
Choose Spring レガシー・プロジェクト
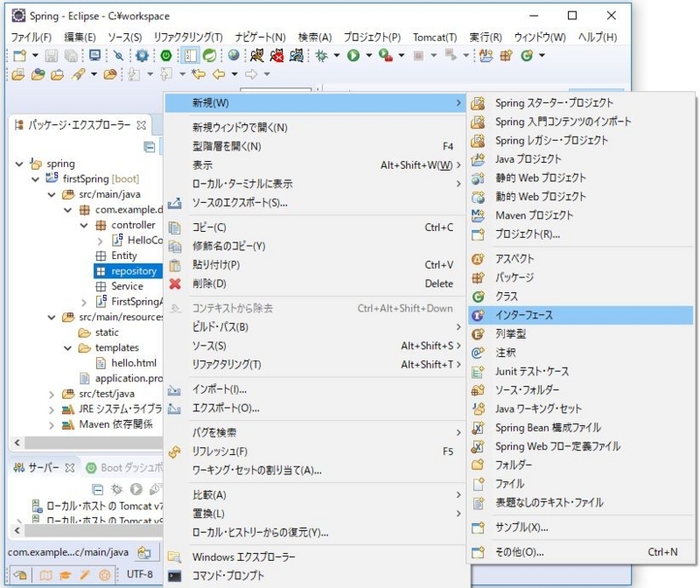pyautogui.click(x=580, y=140)
